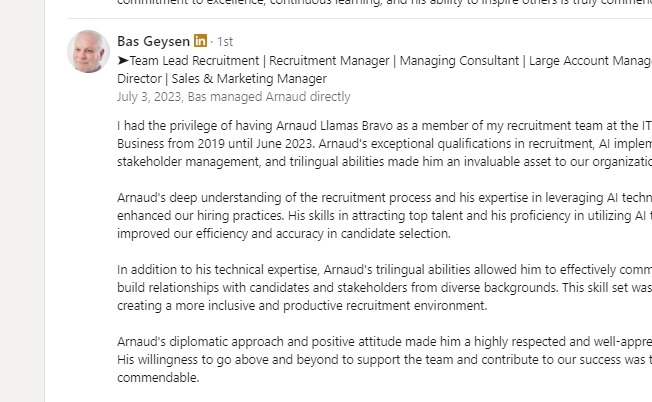652x402 pixels.
Task: Click the "improved our efficiency and accuracy" line
Action: point(284,234)
